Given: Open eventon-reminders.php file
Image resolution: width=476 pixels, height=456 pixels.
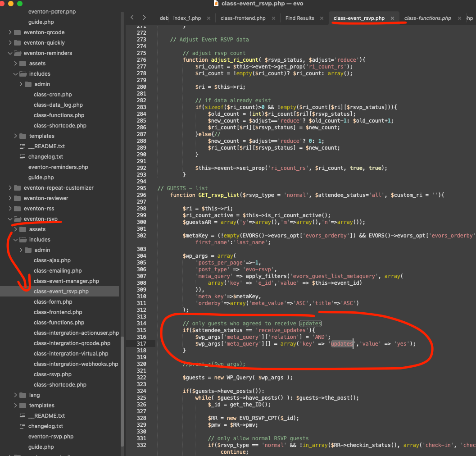Looking at the screenshot, I should [x=58, y=167].
